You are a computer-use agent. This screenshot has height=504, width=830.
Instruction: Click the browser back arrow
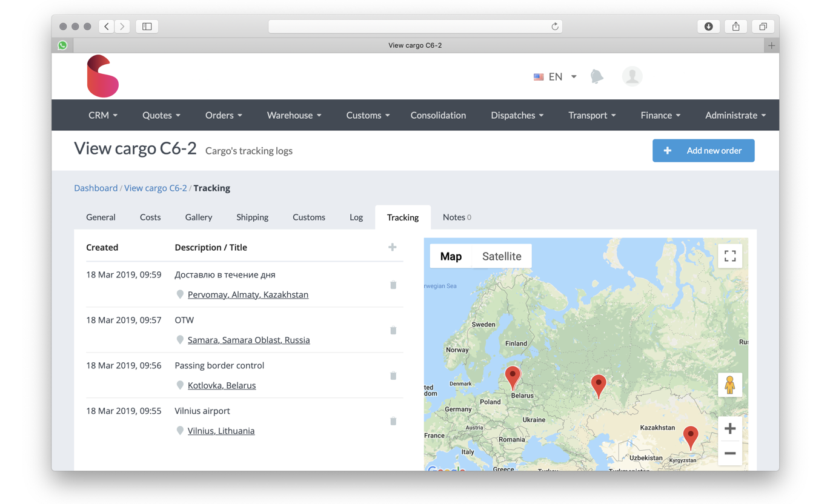[x=107, y=27]
